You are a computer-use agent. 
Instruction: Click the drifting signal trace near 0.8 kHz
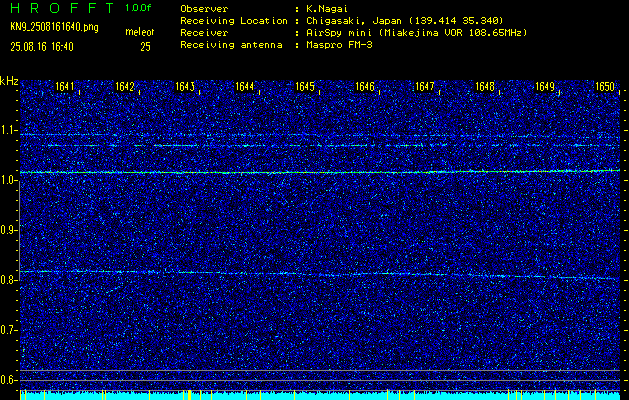(x=320, y=274)
